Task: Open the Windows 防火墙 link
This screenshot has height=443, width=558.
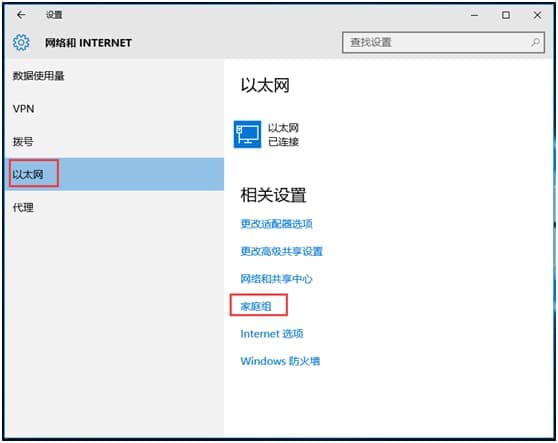Action: [280, 361]
